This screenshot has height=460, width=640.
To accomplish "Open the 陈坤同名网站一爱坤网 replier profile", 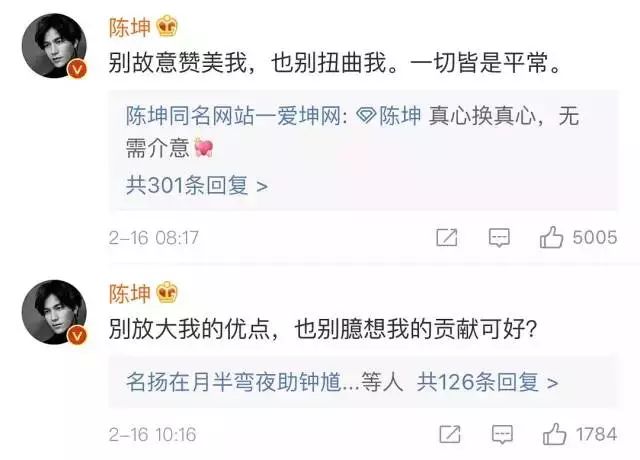I will point(234,116).
